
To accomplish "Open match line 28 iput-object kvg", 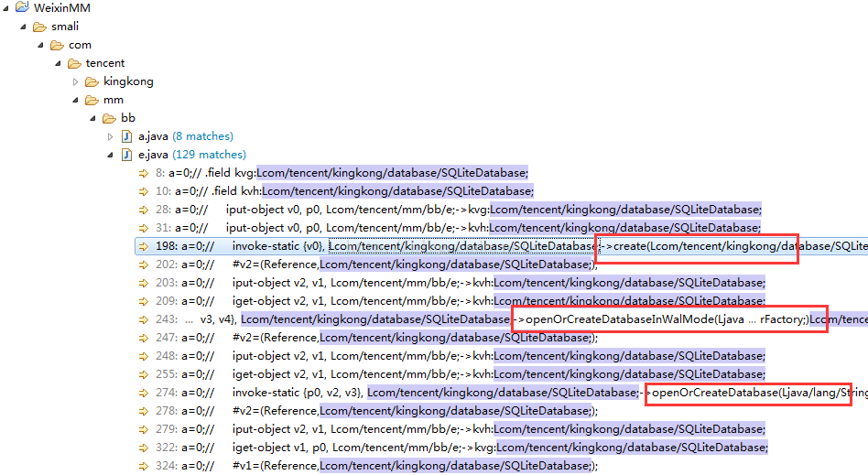I will pyautogui.click(x=459, y=210).
